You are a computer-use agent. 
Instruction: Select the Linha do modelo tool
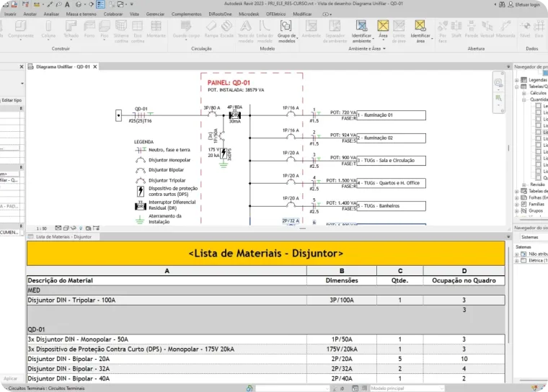coord(265,32)
